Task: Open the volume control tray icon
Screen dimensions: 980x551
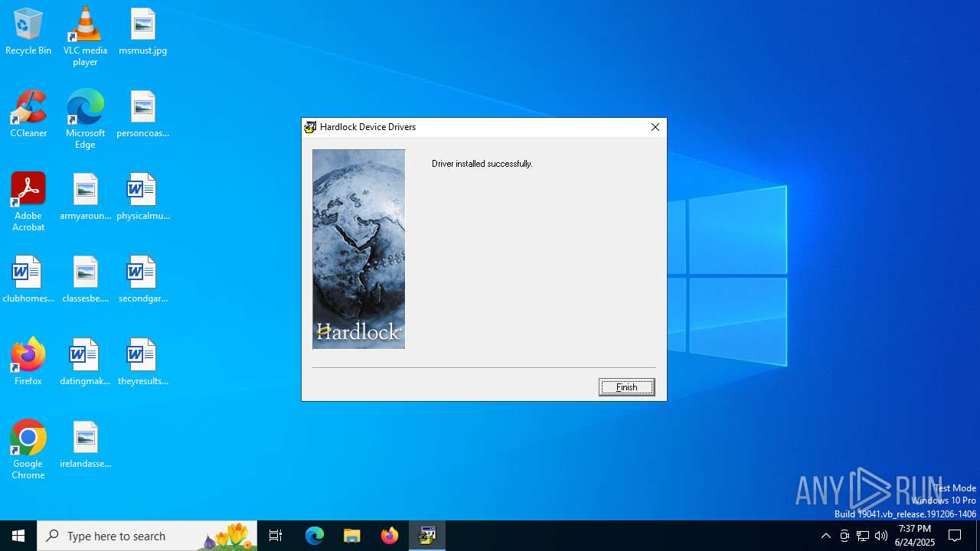Action: tap(881, 536)
